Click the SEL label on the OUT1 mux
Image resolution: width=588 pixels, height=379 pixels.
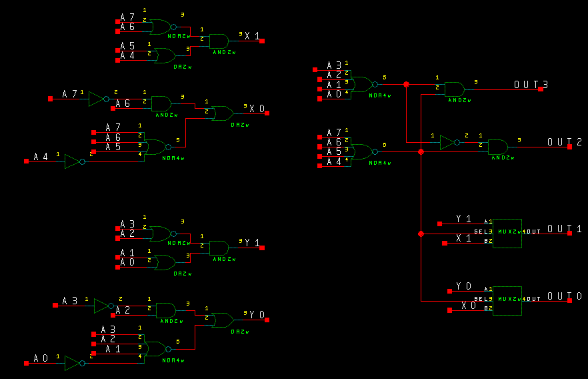(x=481, y=232)
